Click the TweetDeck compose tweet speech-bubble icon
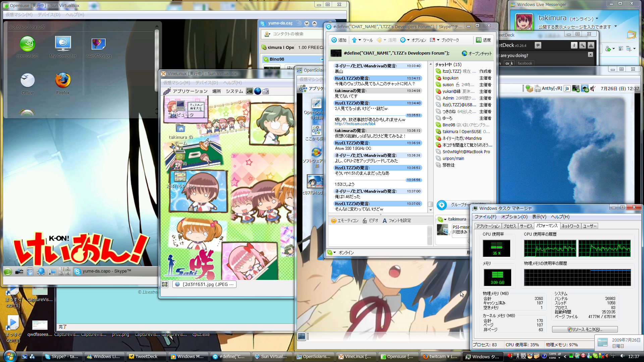644x362 pixels. [x=538, y=45]
